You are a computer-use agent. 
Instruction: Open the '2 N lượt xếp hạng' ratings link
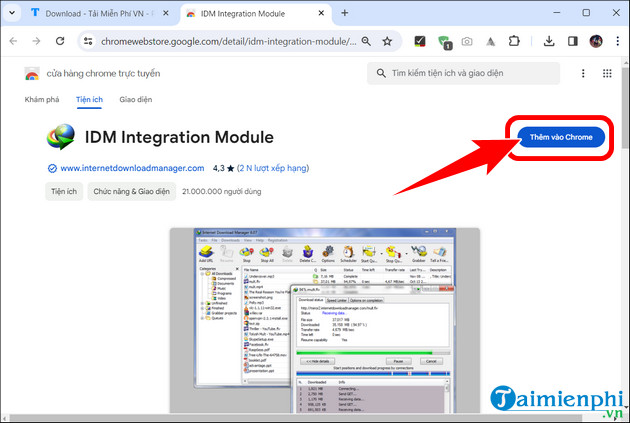pos(273,168)
